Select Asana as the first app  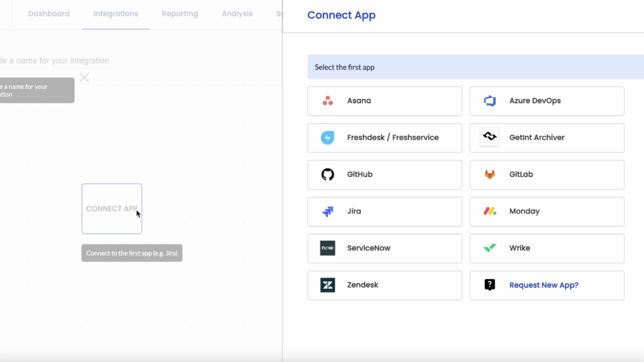385,101
